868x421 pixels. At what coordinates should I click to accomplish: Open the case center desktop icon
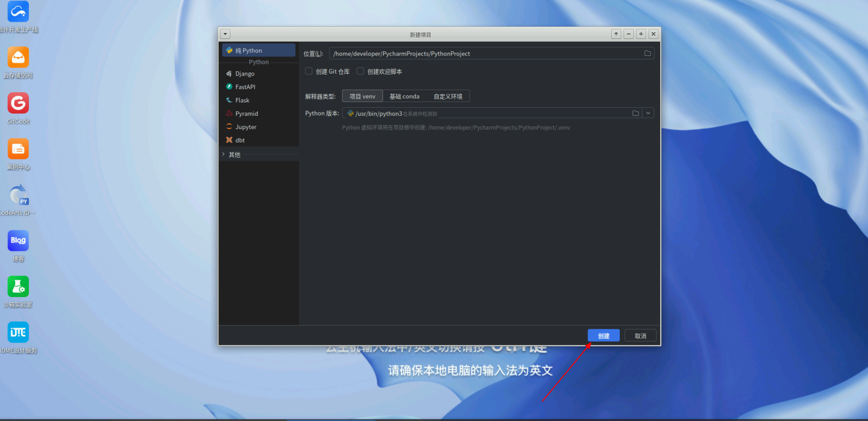tap(18, 149)
